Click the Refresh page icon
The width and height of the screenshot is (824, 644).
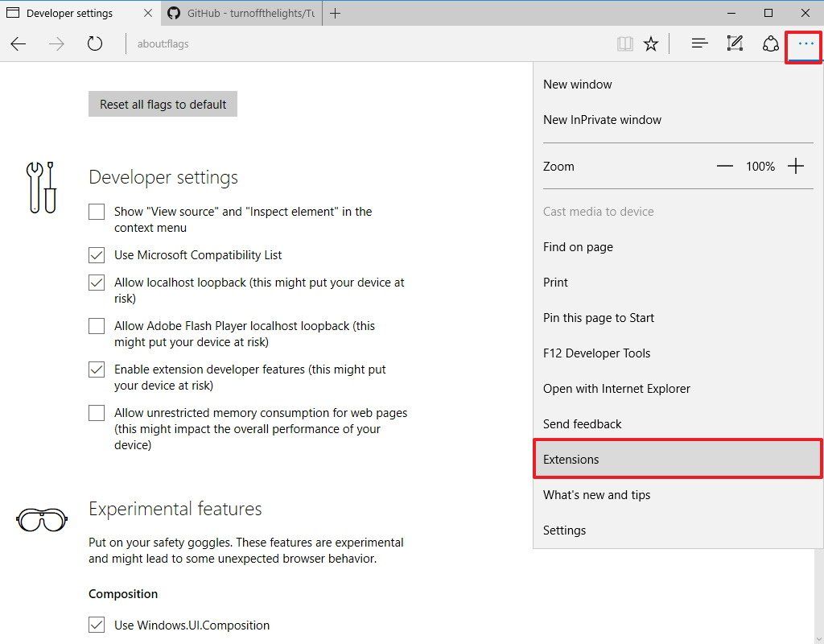pyautogui.click(x=94, y=43)
